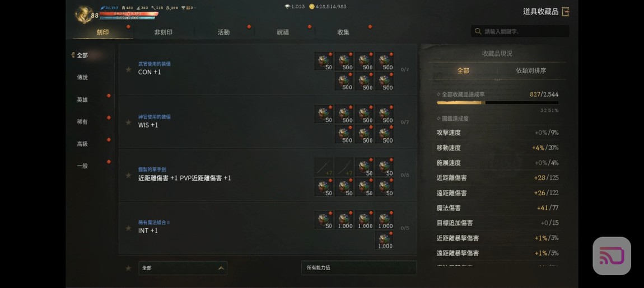Click the collection achievement progress bar
The image size is (644, 288).
(497, 102)
